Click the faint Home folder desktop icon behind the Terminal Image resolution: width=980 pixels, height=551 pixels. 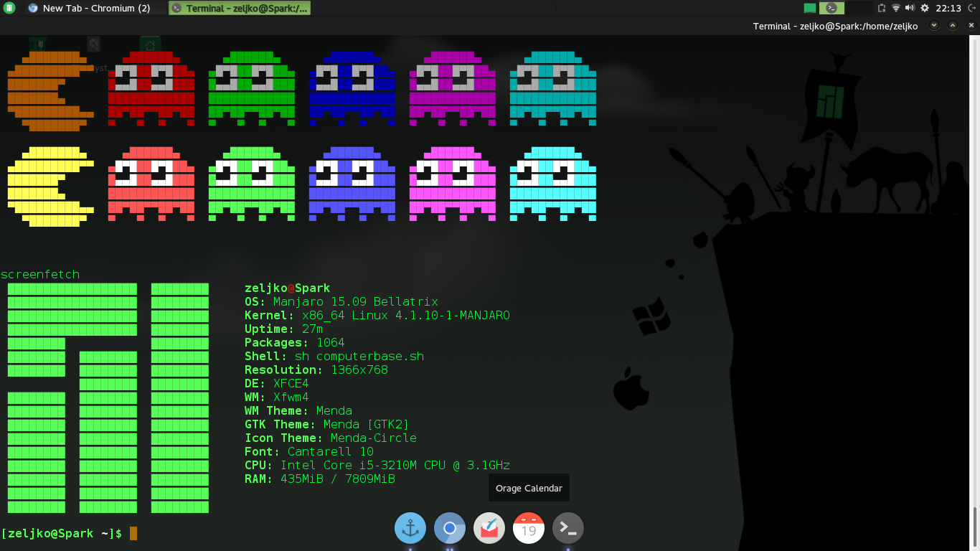click(x=150, y=44)
